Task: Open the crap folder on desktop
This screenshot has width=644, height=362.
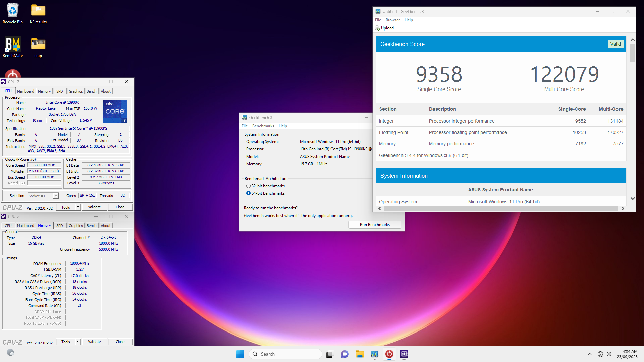Action: [x=38, y=47]
